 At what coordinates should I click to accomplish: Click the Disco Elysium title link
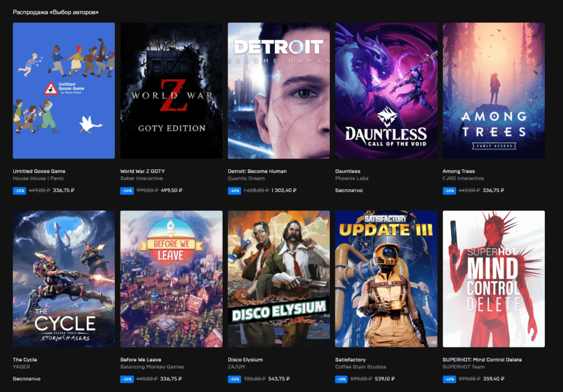245,360
